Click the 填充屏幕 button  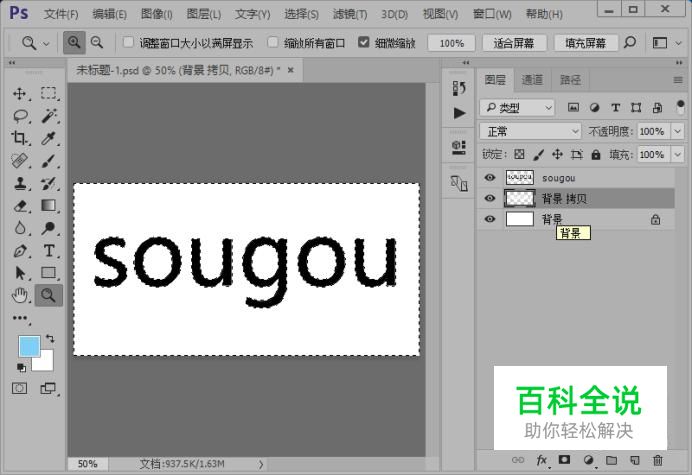585,43
